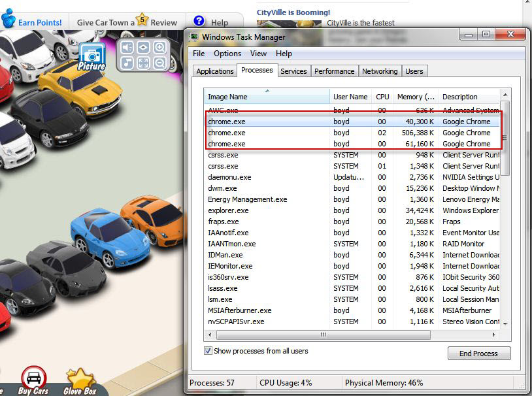Open the Buy Cars icon
Image resolution: width=532 pixels, height=396 pixels.
[x=33, y=380]
